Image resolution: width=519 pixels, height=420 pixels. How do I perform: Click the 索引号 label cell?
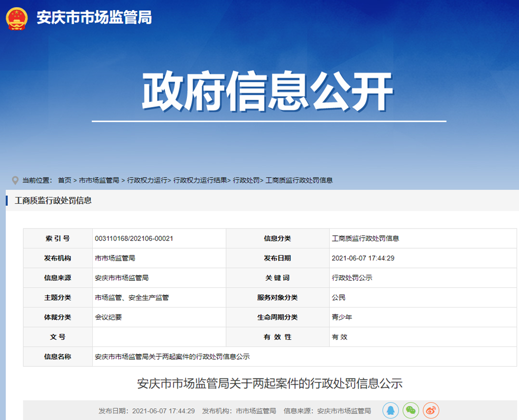(x=58, y=238)
